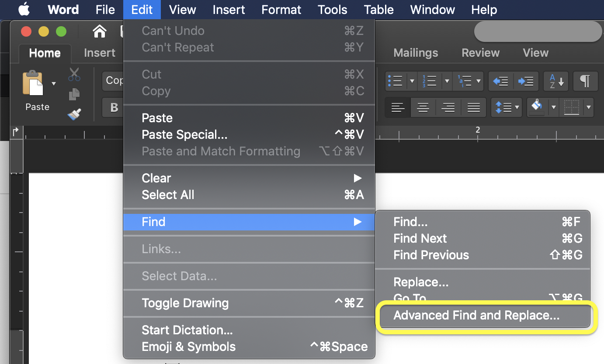
Task: Expand the shading color dropdown arrow
Action: pos(554,107)
